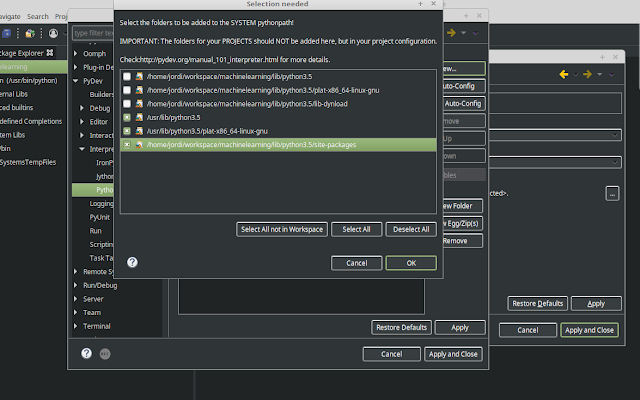Screen dimensions: 640x400
Task: Expand the Terminal tree node
Action: point(76,326)
